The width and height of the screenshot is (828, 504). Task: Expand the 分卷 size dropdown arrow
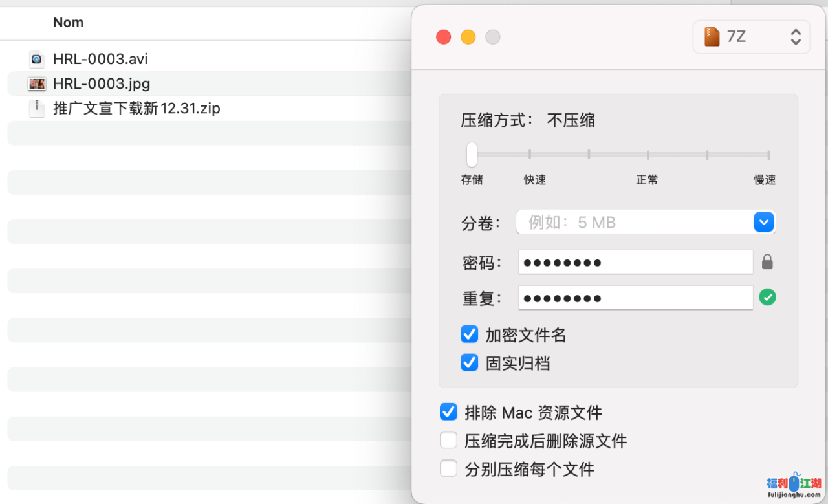click(x=764, y=223)
